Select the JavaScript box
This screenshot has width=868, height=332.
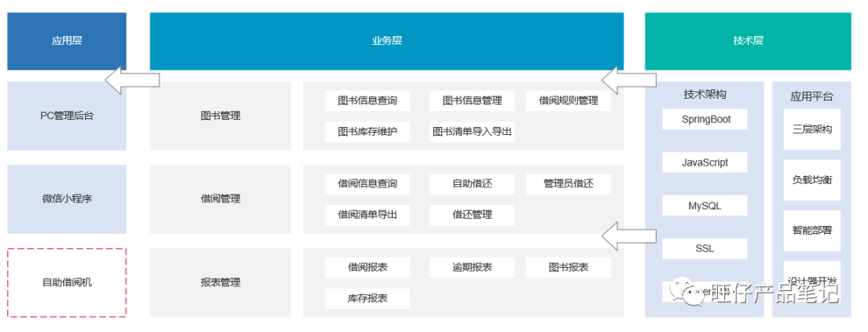(x=705, y=162)
